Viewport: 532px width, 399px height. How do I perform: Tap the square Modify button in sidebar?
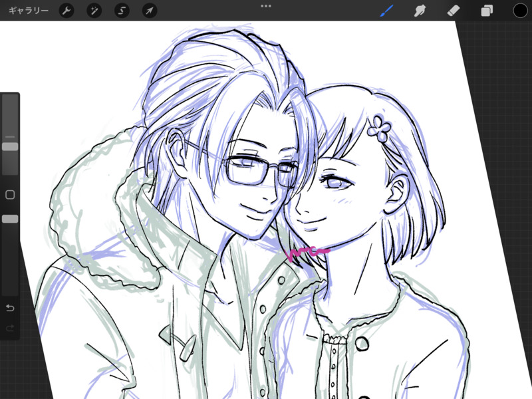click(10, 195)
